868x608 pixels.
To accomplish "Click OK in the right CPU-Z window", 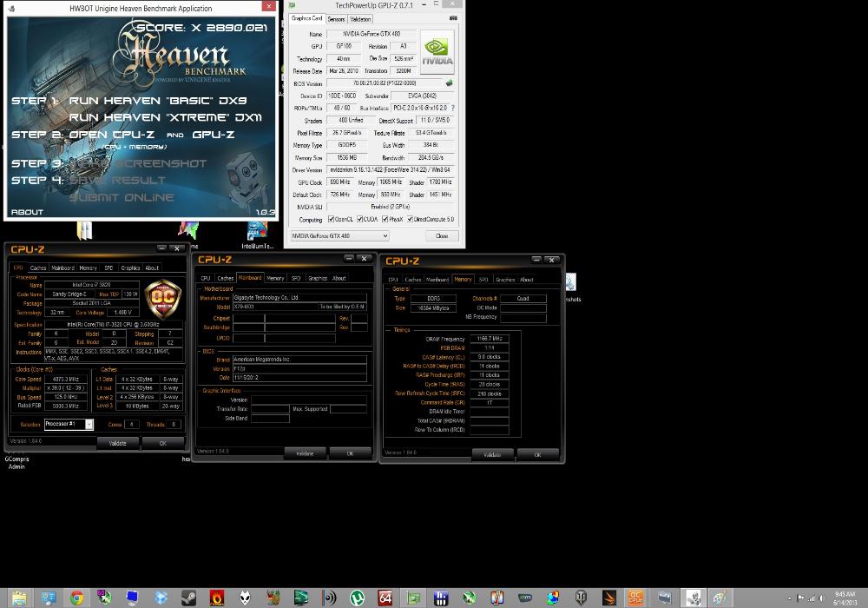I will pyautogui.click(x=537, y=454).
